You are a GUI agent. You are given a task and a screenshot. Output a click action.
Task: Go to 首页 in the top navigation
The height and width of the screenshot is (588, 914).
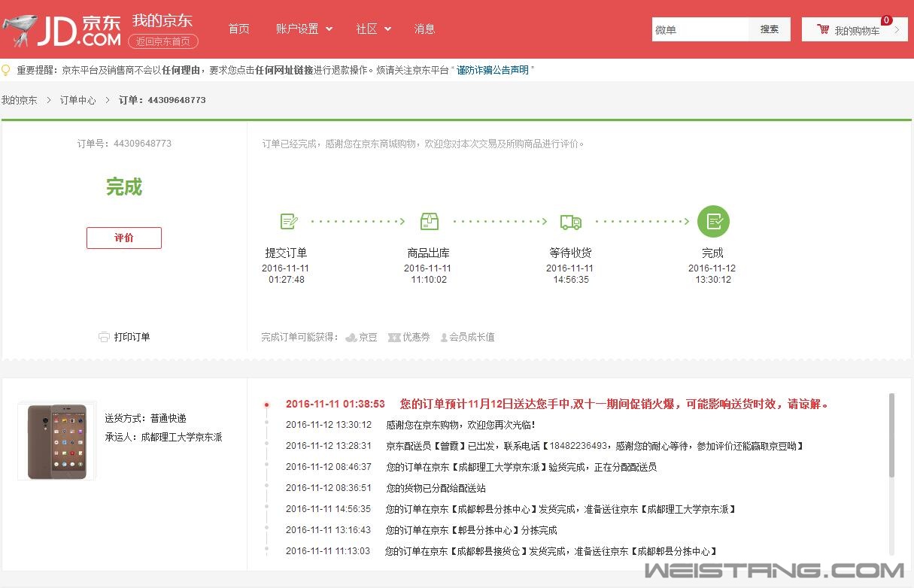pyautogui.click(x=238, y=29)
